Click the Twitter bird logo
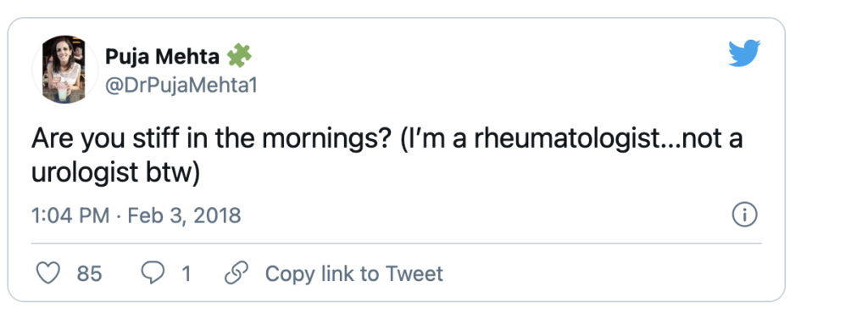 click(x=744, y=53)
